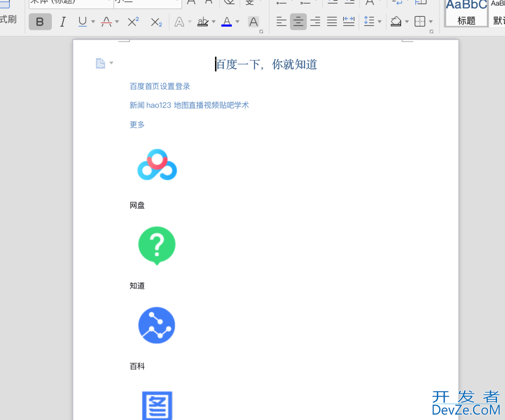
Task: Toggle bold formatting
Action: [x=40, y=22]
